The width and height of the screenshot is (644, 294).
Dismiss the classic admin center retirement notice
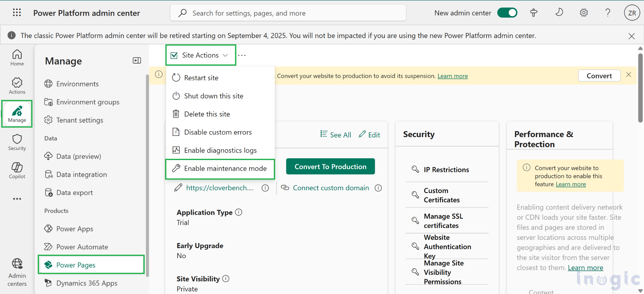click(631, 36)
